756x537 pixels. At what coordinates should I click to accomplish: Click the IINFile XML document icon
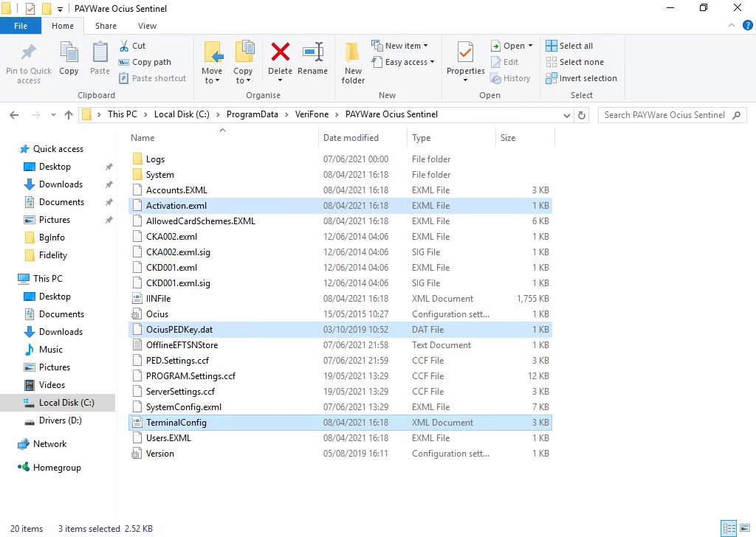[x=137, y=299]
